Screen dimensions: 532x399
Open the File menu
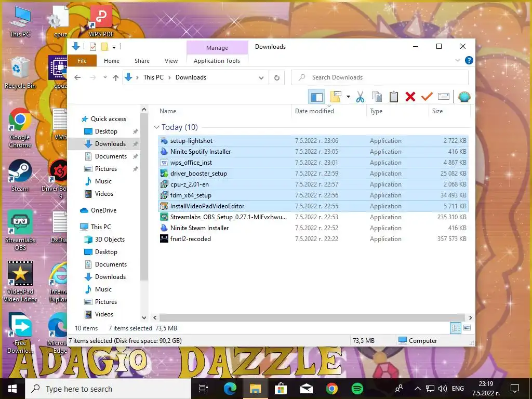82,61
